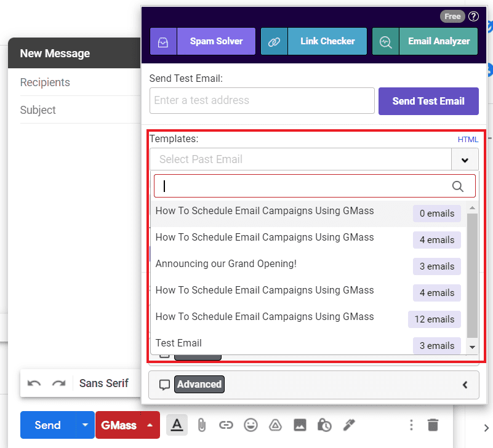Discard draft with trash icon

(x=433, y=425)
